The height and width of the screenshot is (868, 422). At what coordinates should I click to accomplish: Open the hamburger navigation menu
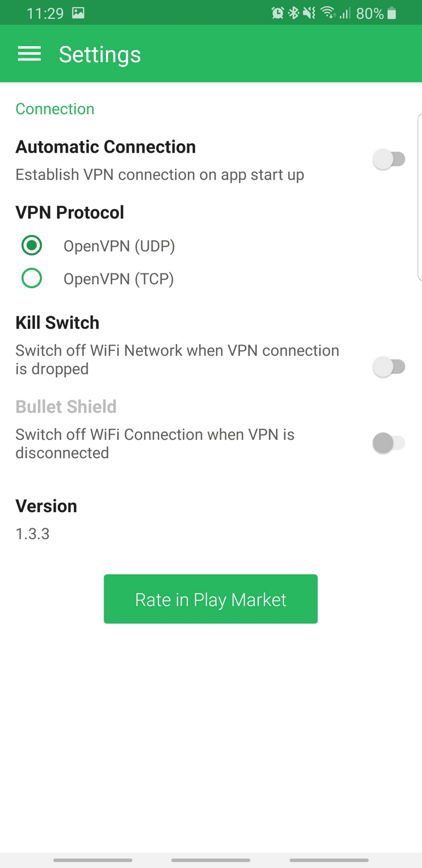30,54
